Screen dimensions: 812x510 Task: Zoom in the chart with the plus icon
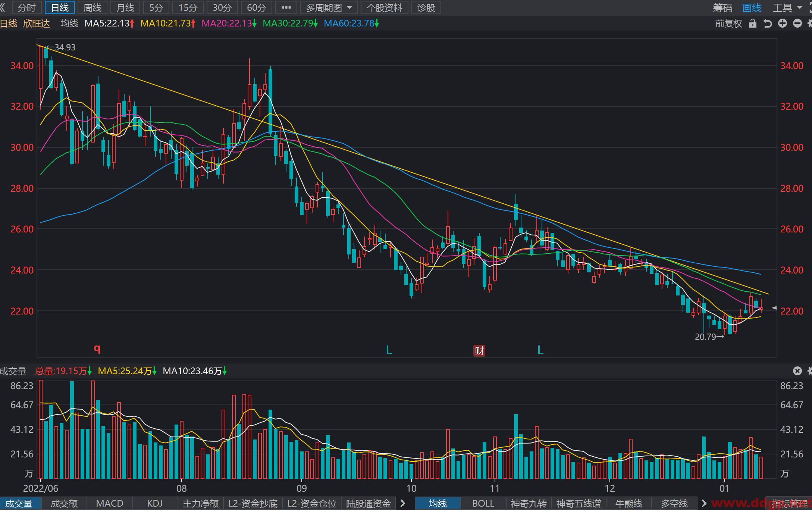point(783,24)
